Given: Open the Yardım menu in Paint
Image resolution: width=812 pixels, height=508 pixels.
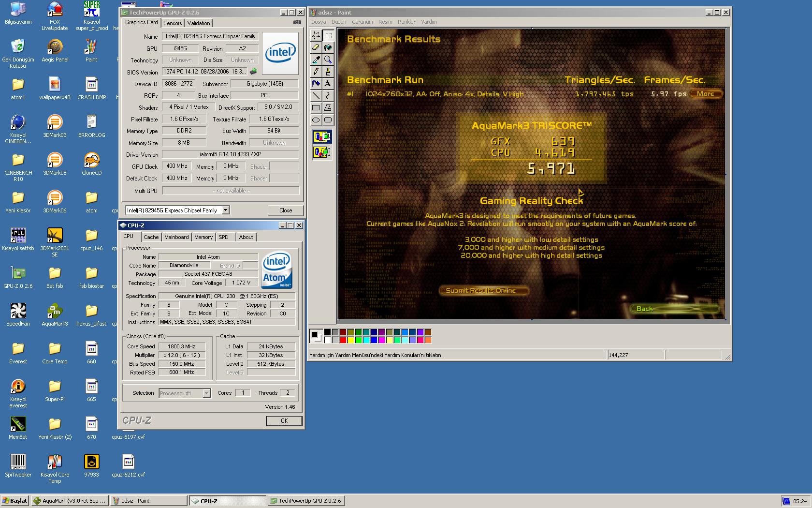Looking at the screenshot, I should [x=429, y=22].
